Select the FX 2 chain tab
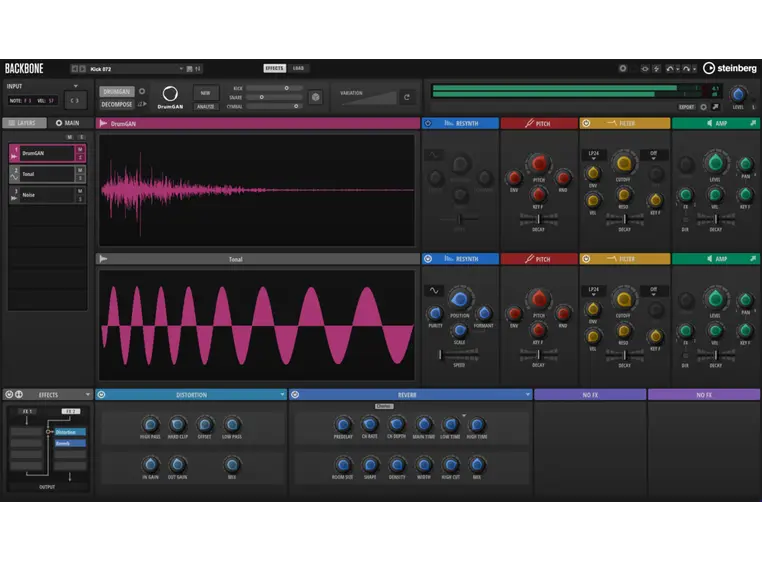The image size is (762, 562). pos(71,411)
